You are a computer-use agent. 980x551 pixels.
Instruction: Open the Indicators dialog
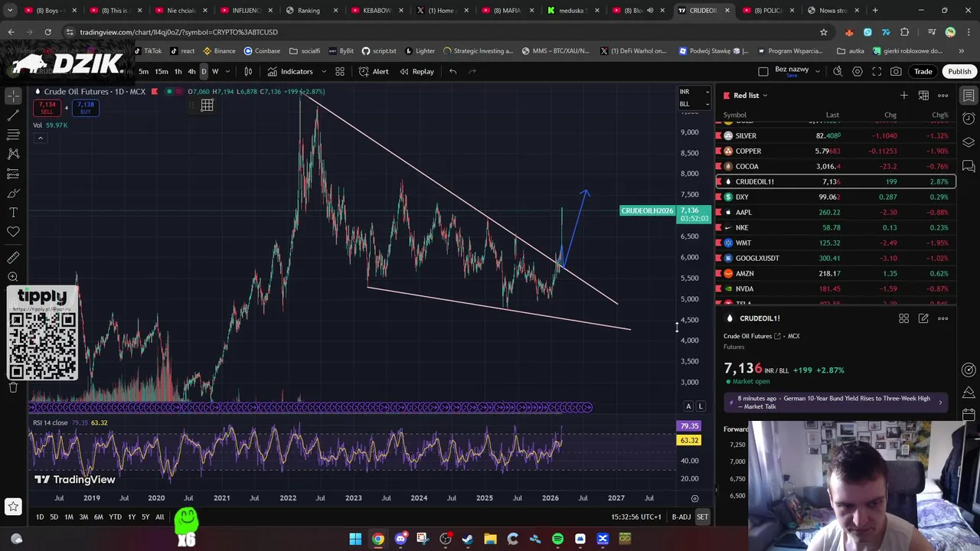click(x=290, y=71)
